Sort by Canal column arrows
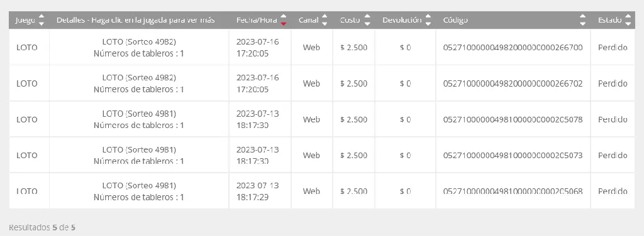 325,20
